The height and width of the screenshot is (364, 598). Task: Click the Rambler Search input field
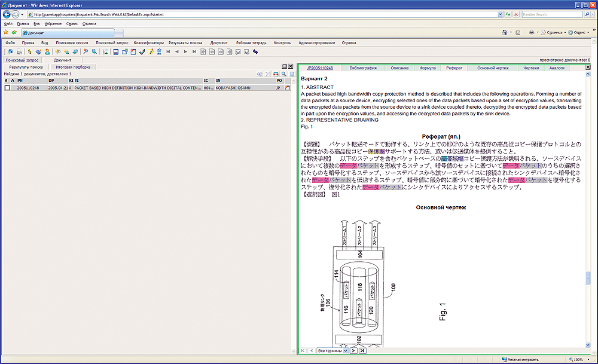pos(551,14)
